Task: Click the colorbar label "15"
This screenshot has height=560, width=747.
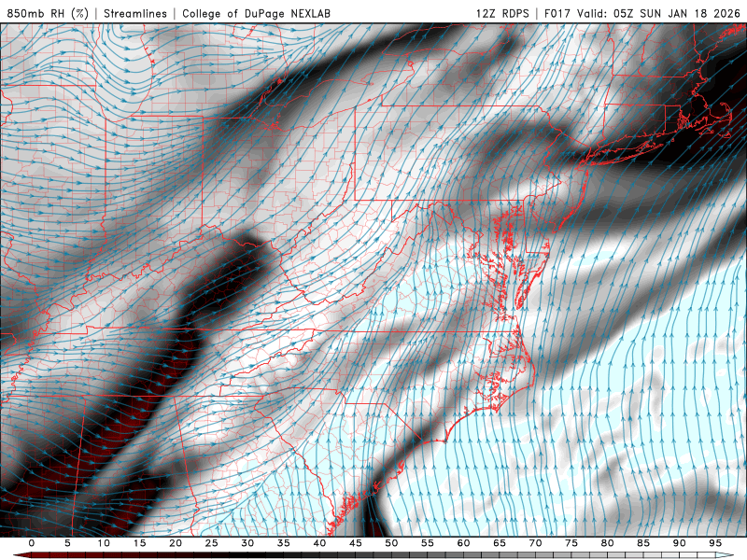Action: pos(139,543)
